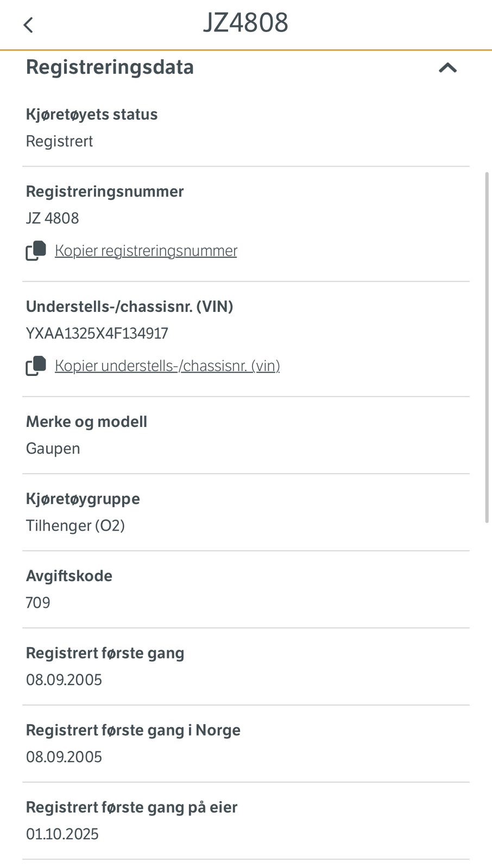Click the Gaupen brand value
Viewport: 492px width, 868px height.
[x=53, y=449]
